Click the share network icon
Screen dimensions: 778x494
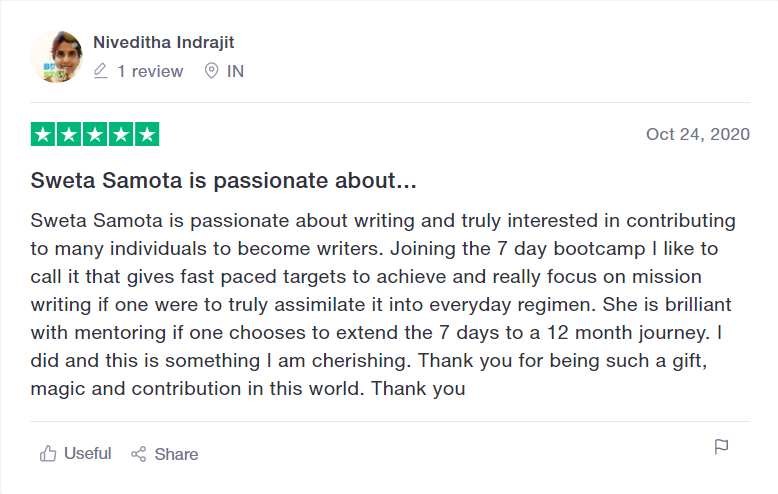pyautogui.click(x=139, y=454)
